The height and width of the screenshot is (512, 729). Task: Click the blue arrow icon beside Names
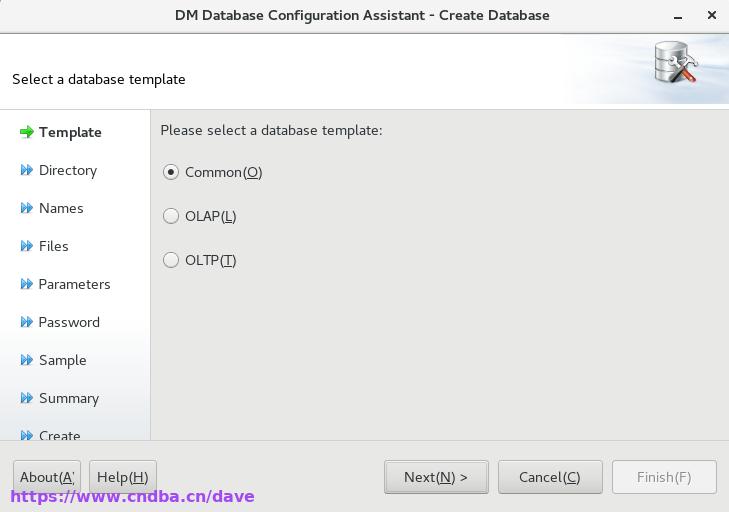(x=27, y=208)
